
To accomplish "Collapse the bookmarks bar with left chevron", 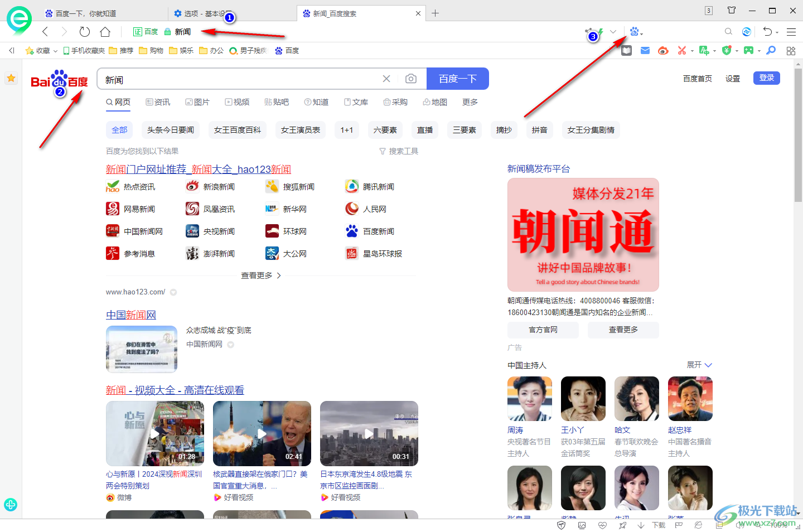I will pos(12,51).
